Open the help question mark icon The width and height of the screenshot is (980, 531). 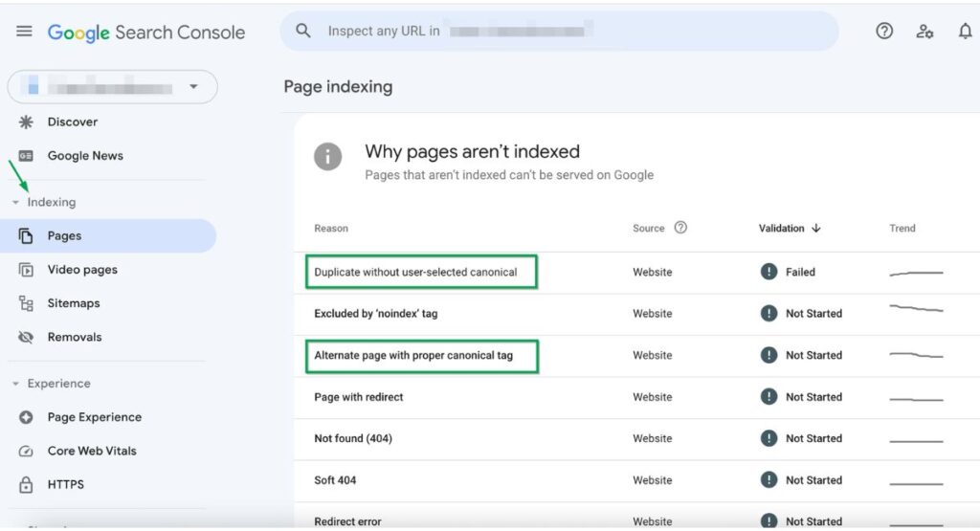click(883, 31)
